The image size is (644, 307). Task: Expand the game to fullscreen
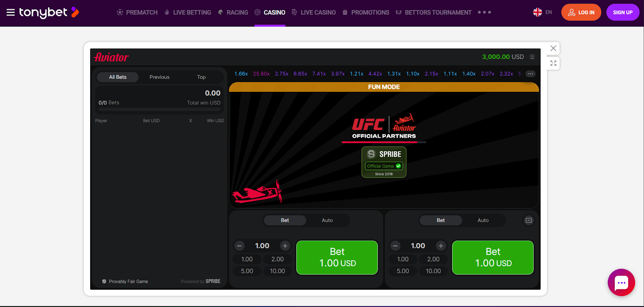[553, 63]
